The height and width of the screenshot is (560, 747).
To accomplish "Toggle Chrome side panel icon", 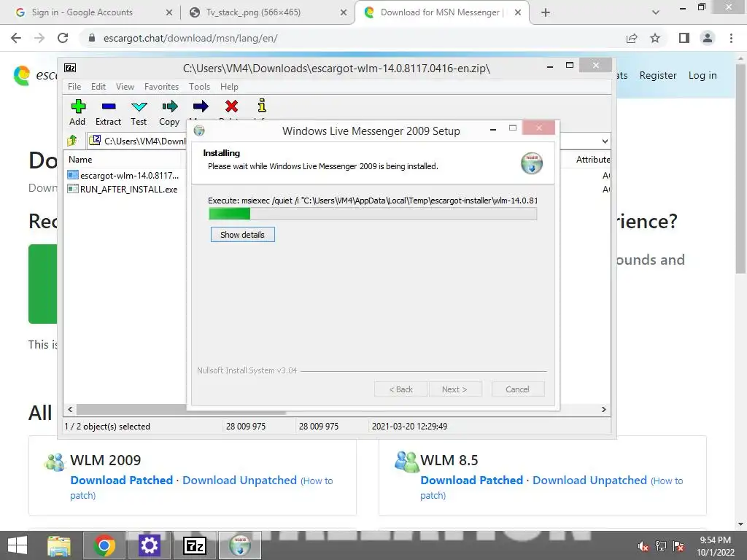I will (684, 38).
